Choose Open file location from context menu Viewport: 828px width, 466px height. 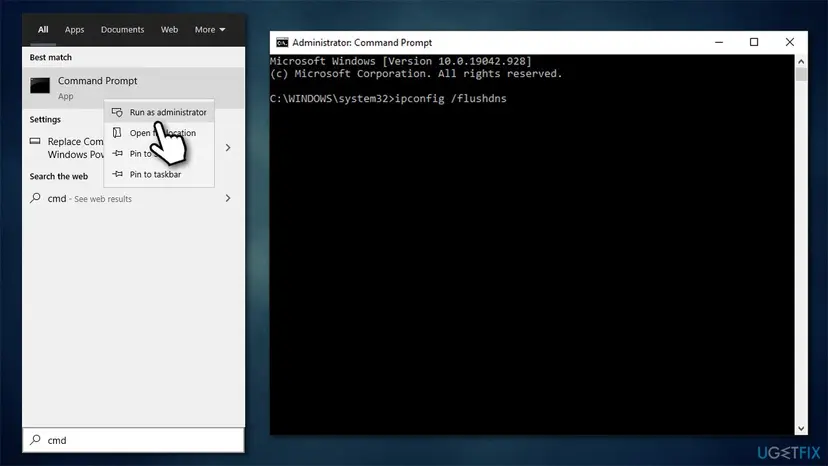(x=159, y=133)
